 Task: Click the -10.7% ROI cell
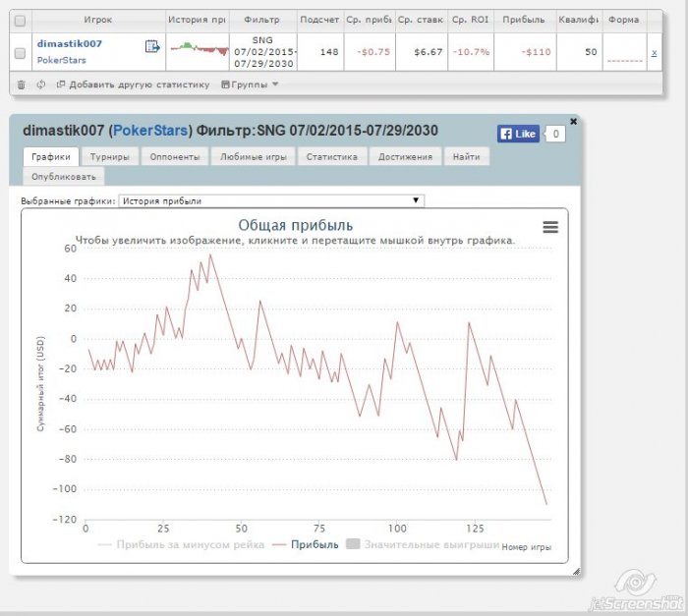pos(471,52)
